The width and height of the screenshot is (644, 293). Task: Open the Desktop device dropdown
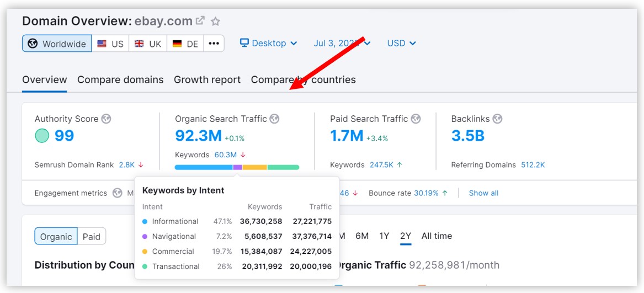pos(269,43)
